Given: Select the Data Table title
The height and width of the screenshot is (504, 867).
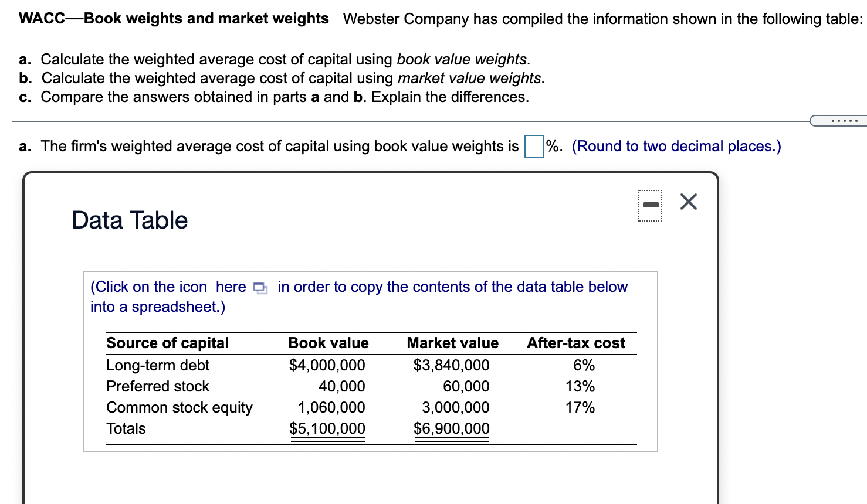Looking at the screenshot, I should [x=128, y=220].
